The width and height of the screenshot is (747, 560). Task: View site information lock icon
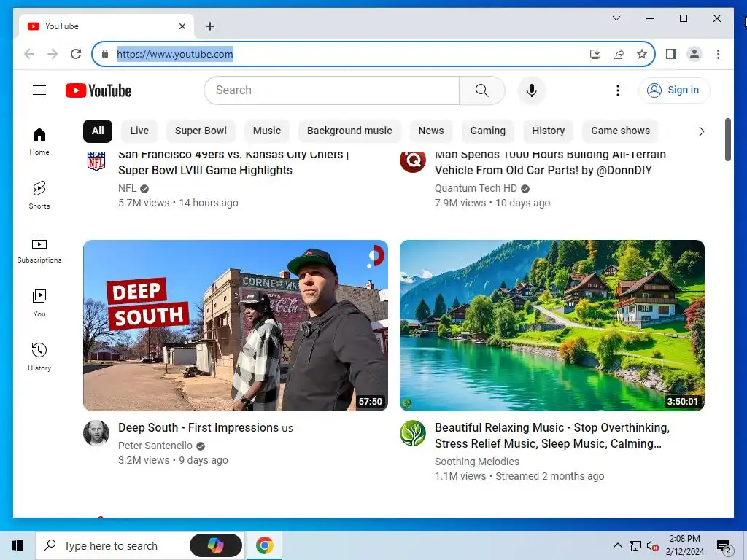(x=105, y=54)
